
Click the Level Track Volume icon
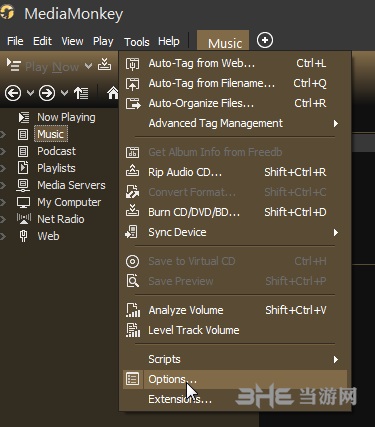[133, 330]
